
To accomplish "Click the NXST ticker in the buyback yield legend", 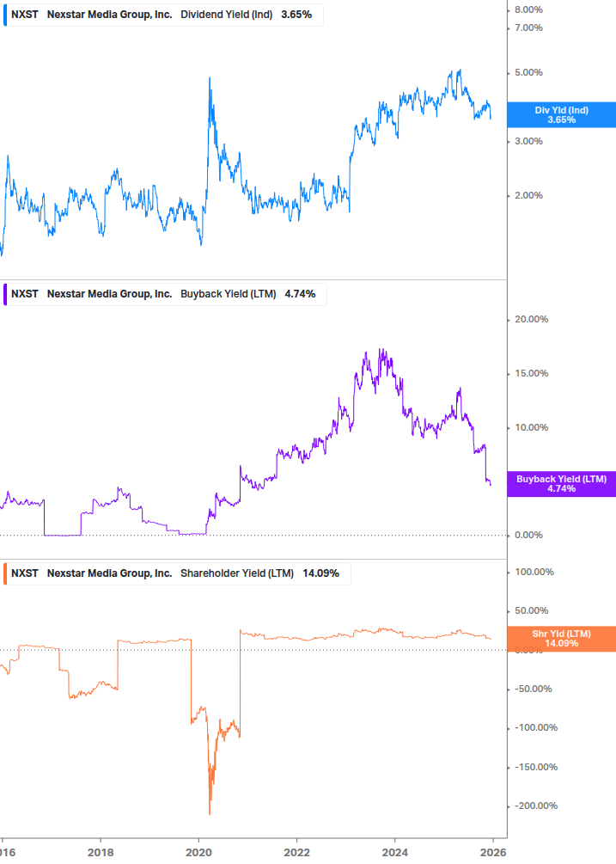I will [x=25, y=294].
